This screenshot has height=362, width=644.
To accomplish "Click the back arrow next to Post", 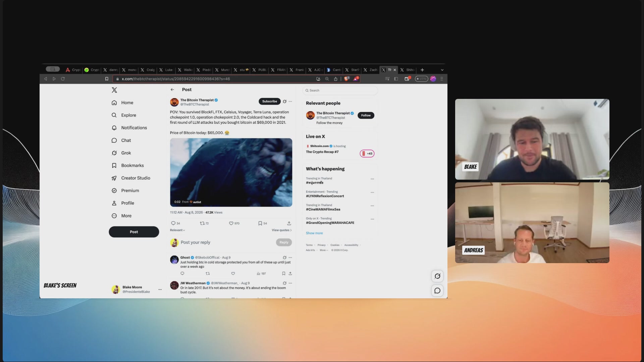I will [x=172, y=89].
